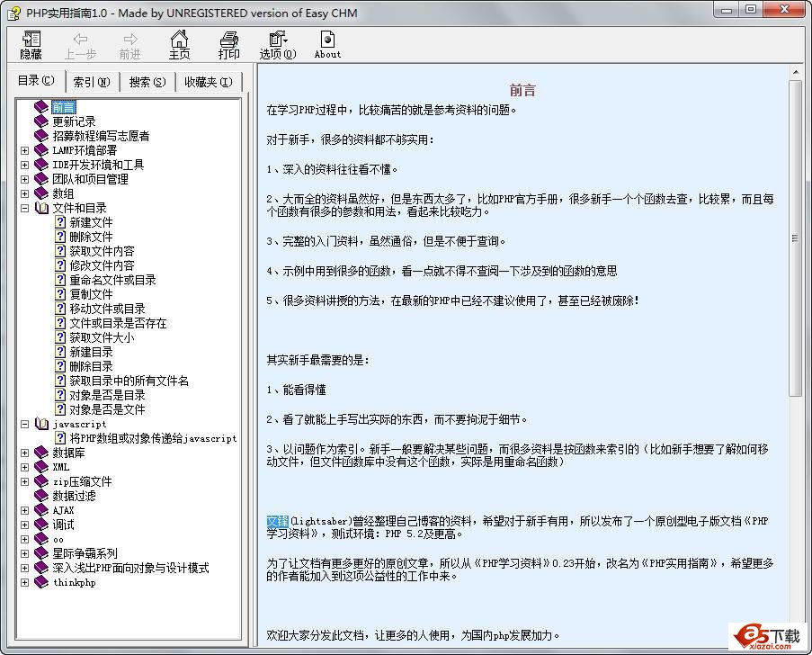Viewport: 812px width, 655px height.
Task: Collapse the 文件和目录 tree node
Action: (25, 209)
